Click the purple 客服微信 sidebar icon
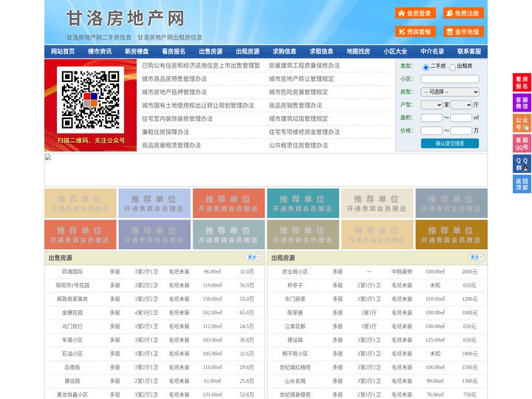Screen dimensions: 532x399 point(522,103)
